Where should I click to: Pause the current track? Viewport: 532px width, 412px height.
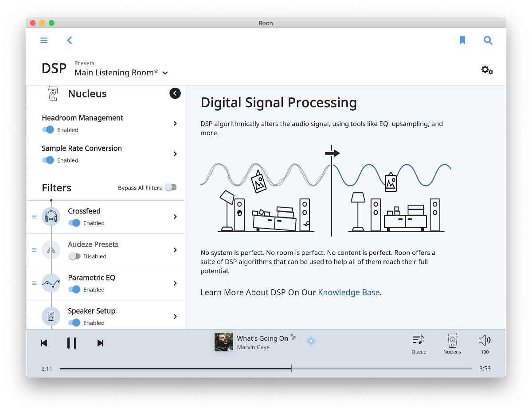[72, 343]
